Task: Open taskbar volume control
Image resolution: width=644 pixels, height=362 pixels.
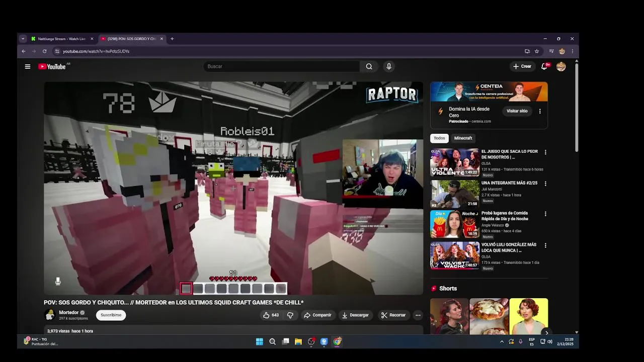Action: [550, 342]
